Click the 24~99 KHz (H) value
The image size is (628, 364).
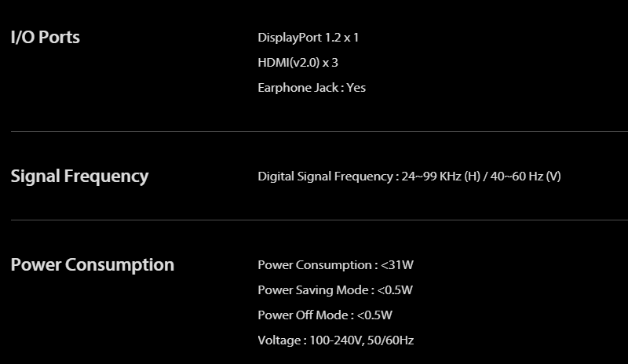pos(440,177)
